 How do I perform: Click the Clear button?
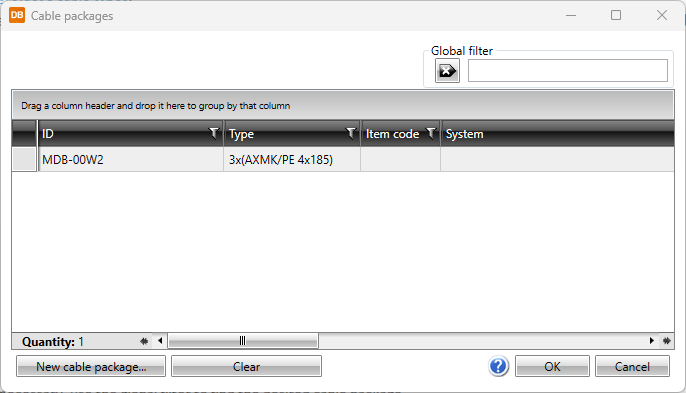click(246, 366)
